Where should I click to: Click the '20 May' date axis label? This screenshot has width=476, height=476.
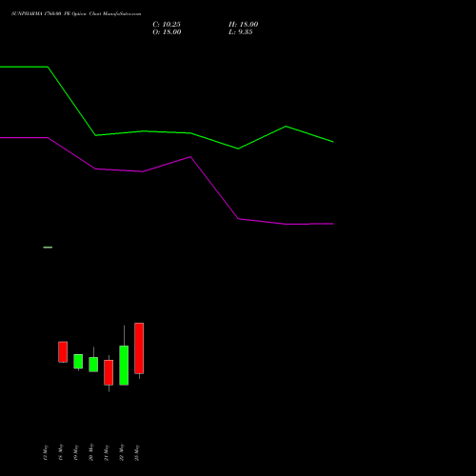tap(91, 452)
